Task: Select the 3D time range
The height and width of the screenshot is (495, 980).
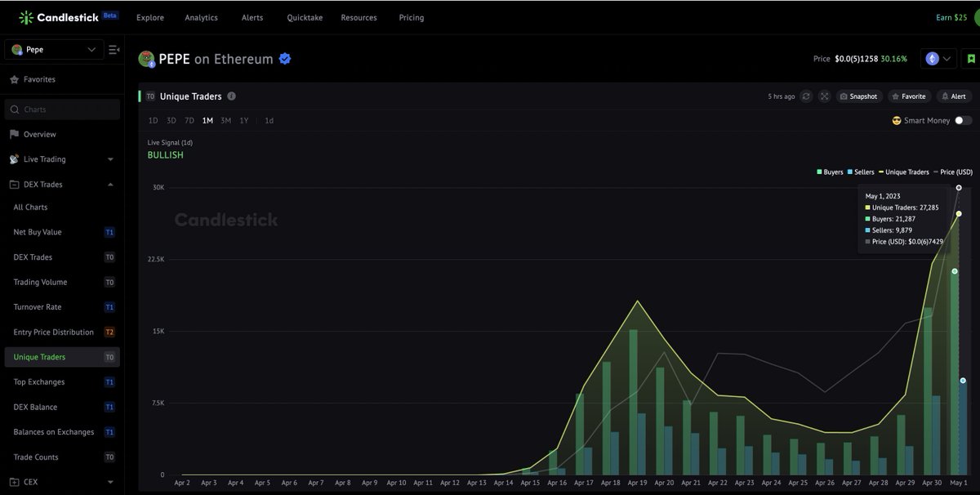Action: [x=171, y=121]
